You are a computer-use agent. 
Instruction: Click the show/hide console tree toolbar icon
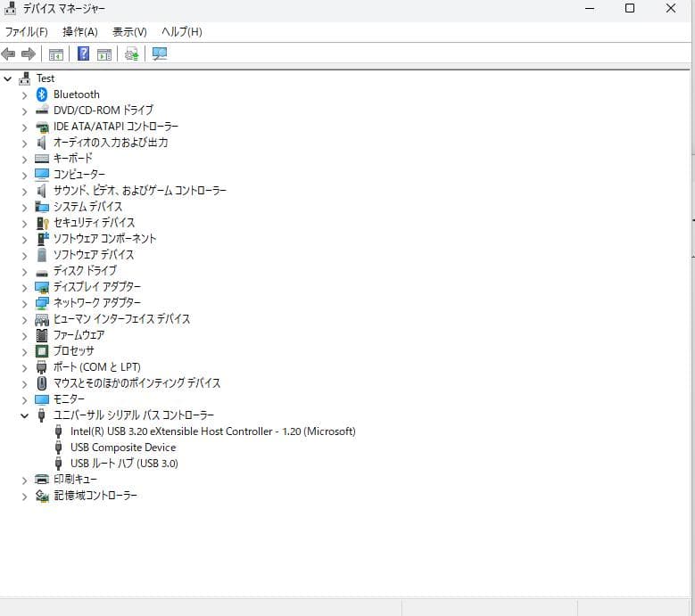click(x=56, y=54)
